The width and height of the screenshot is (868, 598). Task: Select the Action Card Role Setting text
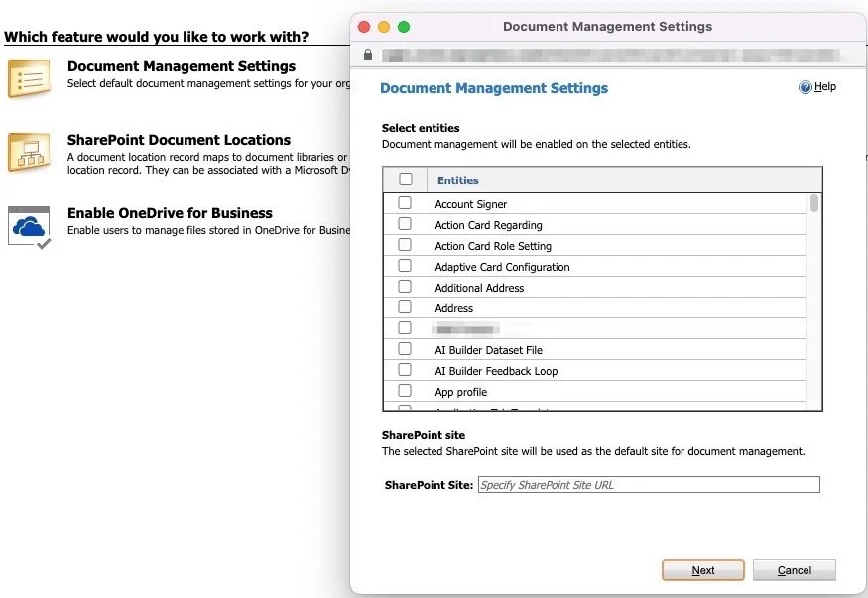click(493, 246)
